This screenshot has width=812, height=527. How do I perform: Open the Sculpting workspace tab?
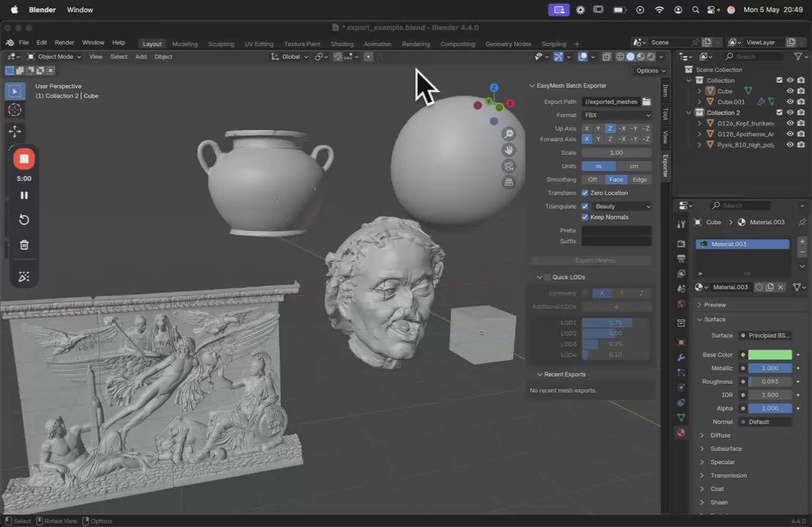coord(221,44)
